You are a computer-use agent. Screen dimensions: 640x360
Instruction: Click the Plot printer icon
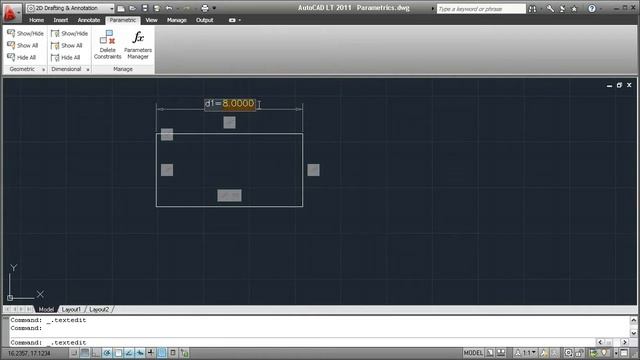[x=205, y=8]
